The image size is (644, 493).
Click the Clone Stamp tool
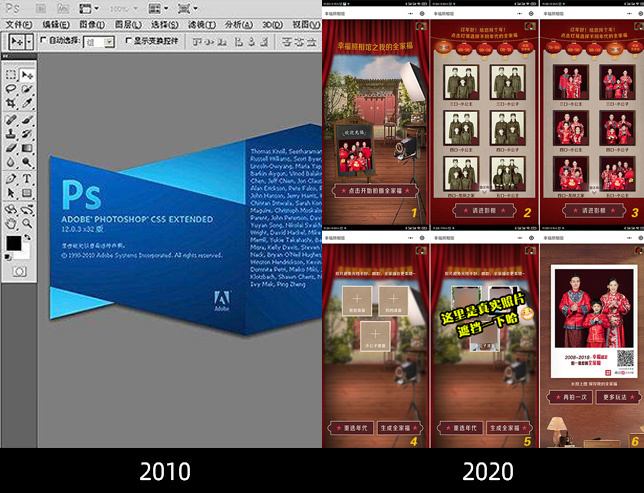click(x=11, y=134)
